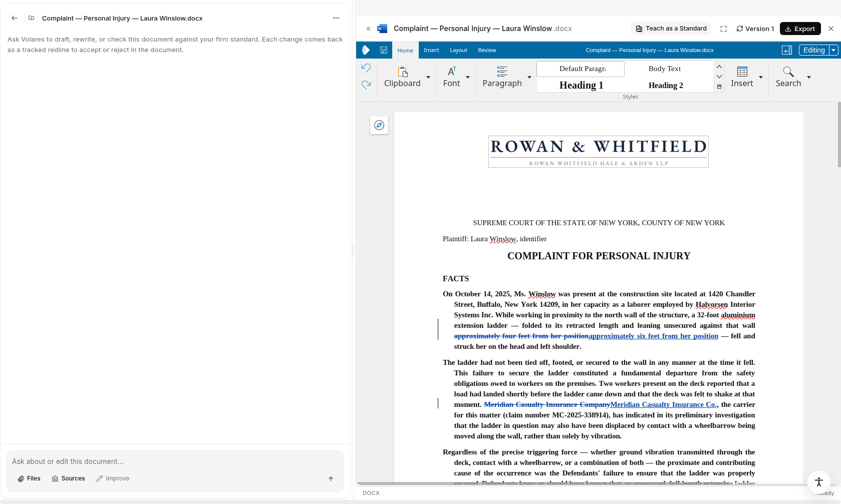Image resolution: width=841 pixels, height=504 pixels.
Task: Redo the last change
Action: [366, 85]
